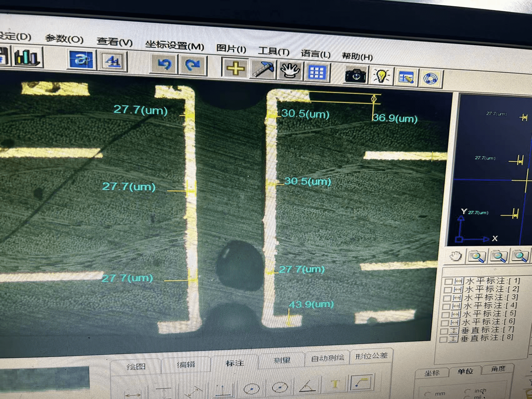The image size is (532, 399).
Task: Open the 工具(T) menu
Action: pos(274,51)
